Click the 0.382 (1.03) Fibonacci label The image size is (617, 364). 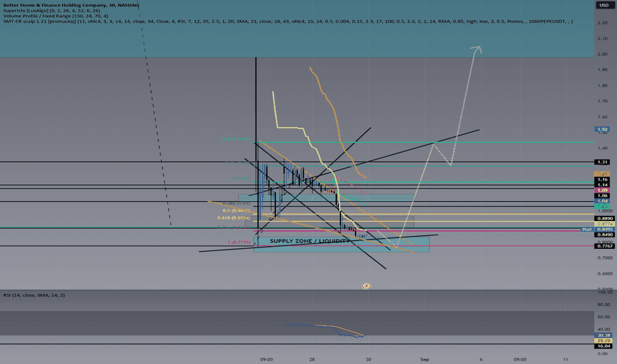236,203
